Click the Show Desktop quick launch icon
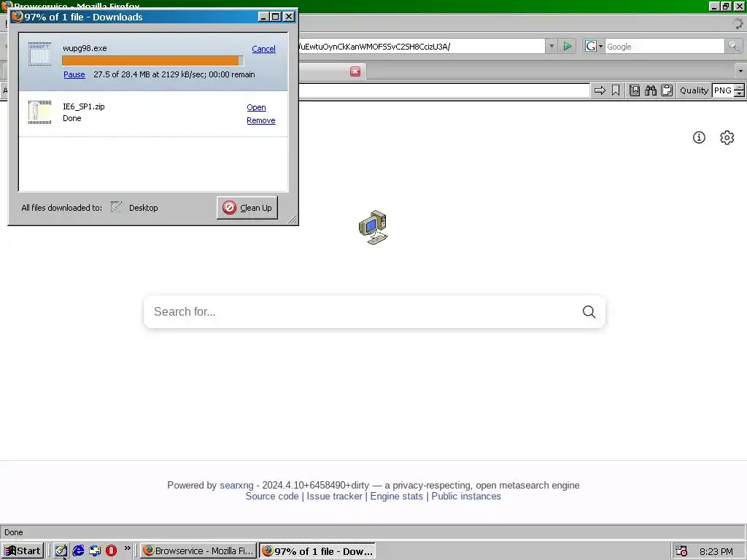Image resolution: width=747 pixels, height=560 pixels. 61,551
